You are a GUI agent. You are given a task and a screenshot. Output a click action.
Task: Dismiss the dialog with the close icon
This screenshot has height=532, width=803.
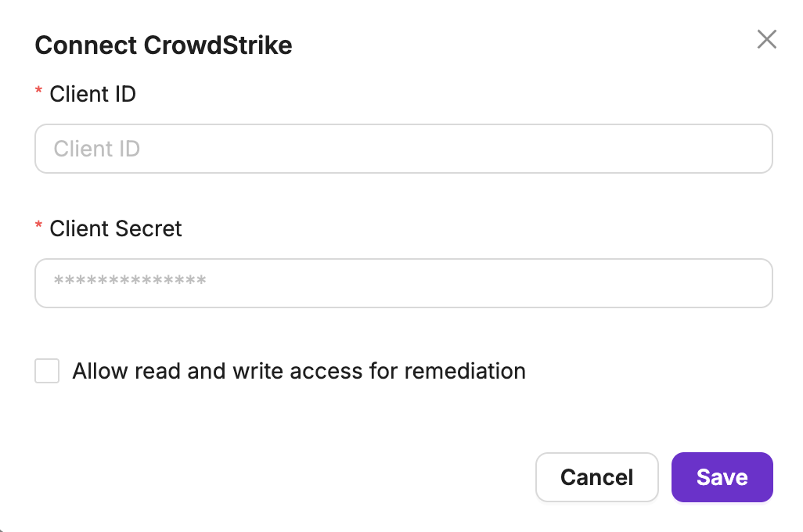coord(766,39)
